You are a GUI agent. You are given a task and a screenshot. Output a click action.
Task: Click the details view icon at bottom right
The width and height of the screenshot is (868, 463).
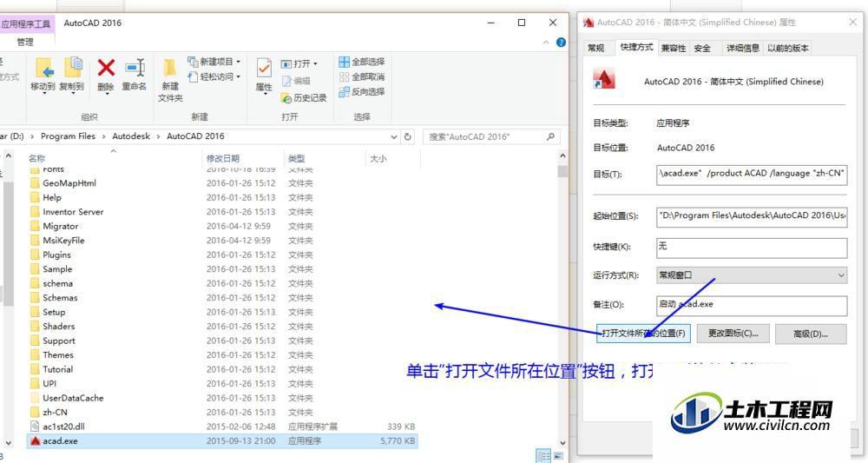point(543,456)
